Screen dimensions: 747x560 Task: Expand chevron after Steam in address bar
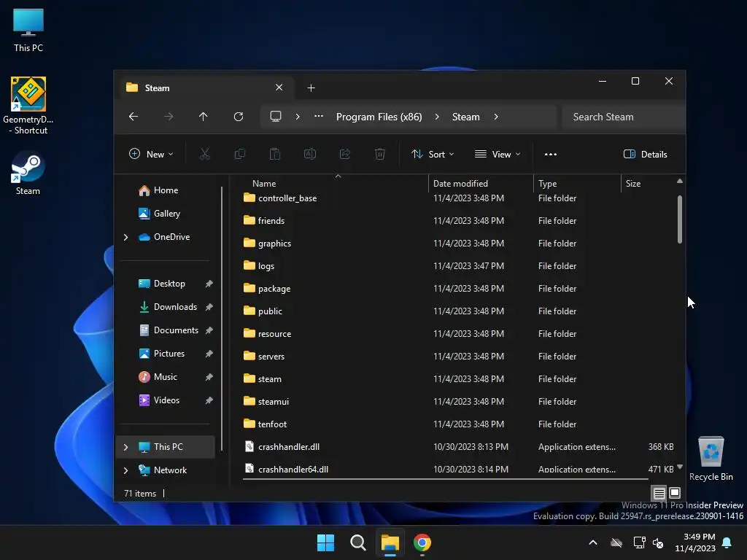click(x=496, y=117)
